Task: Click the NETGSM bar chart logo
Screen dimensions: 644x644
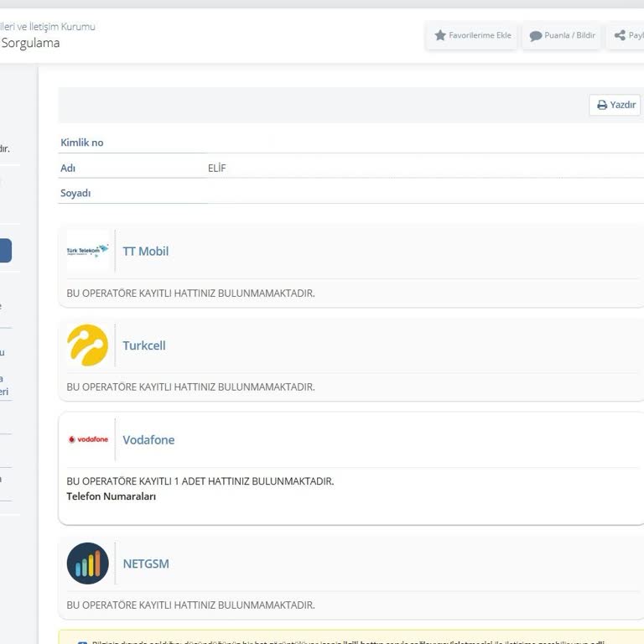Action: click(x=88, y=563)
